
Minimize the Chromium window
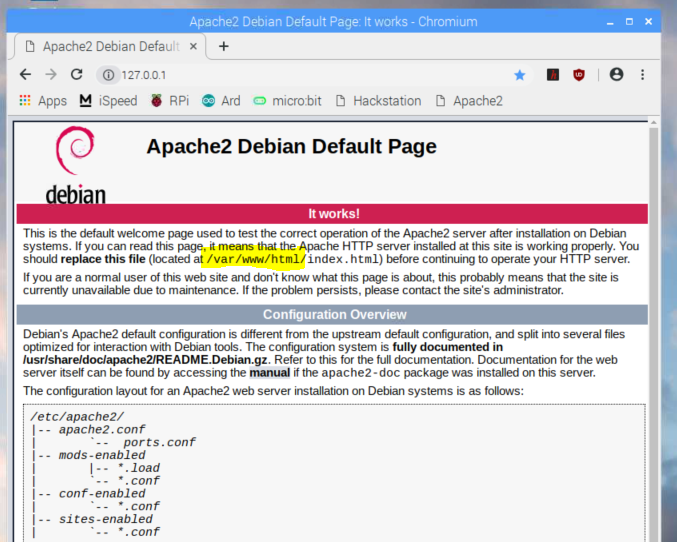(610, 22)
